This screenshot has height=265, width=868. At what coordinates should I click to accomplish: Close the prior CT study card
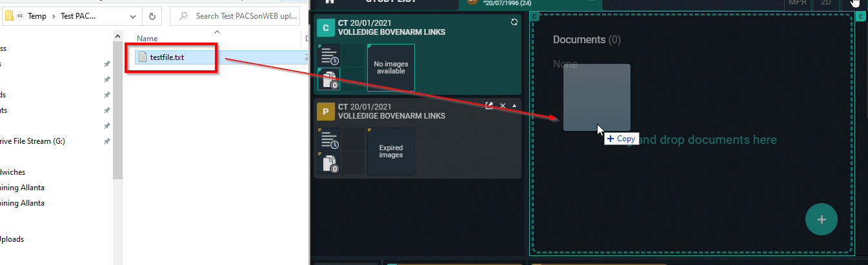[502, 106]
